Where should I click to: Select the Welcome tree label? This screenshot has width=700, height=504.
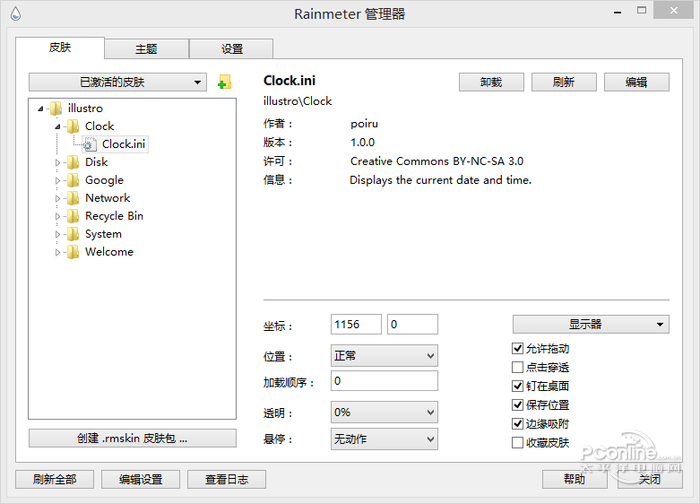(109, 252)
